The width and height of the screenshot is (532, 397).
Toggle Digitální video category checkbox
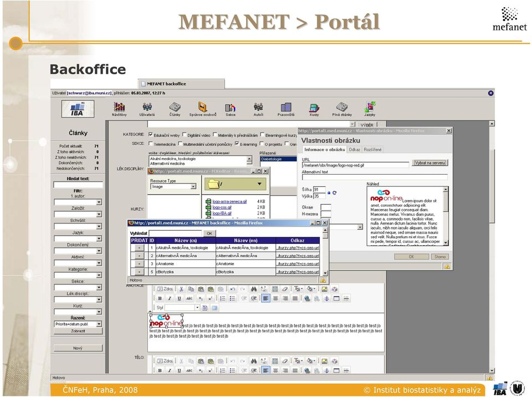(185, 135)
